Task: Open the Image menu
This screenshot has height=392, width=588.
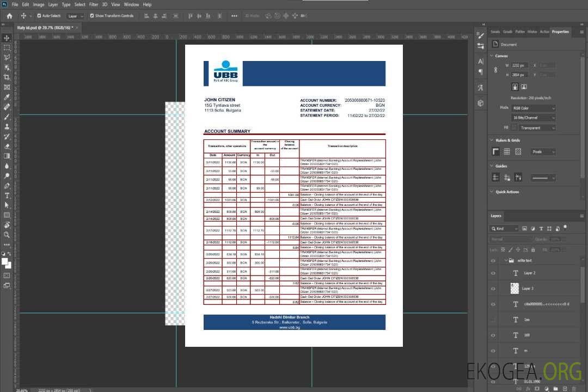Action: pos(39,4)
